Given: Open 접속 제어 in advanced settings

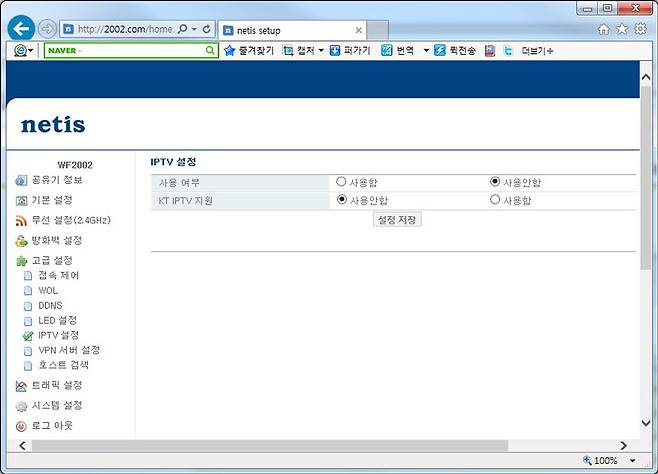Looking at the screenshot, I should click(x=58, y=276).
